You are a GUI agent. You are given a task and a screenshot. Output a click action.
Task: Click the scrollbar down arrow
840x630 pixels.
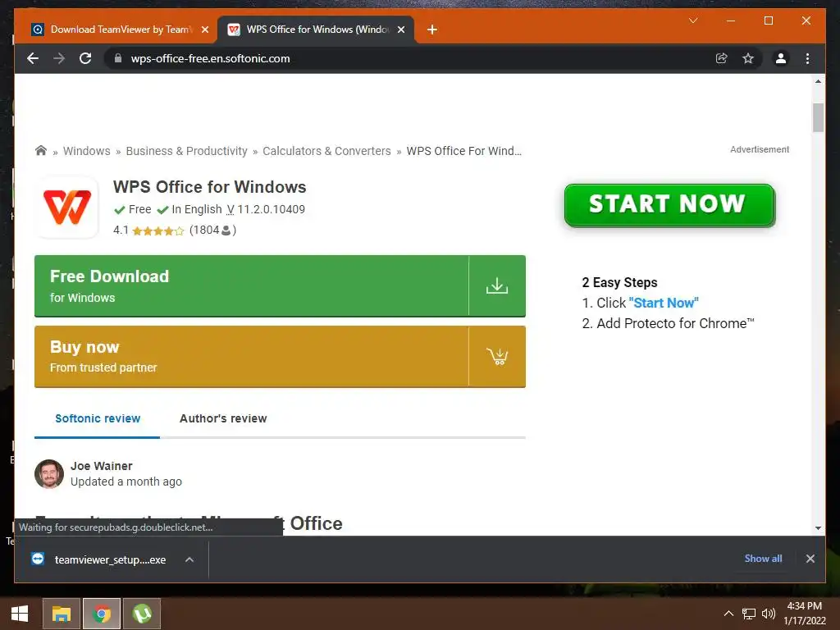[x=818, y=527]
